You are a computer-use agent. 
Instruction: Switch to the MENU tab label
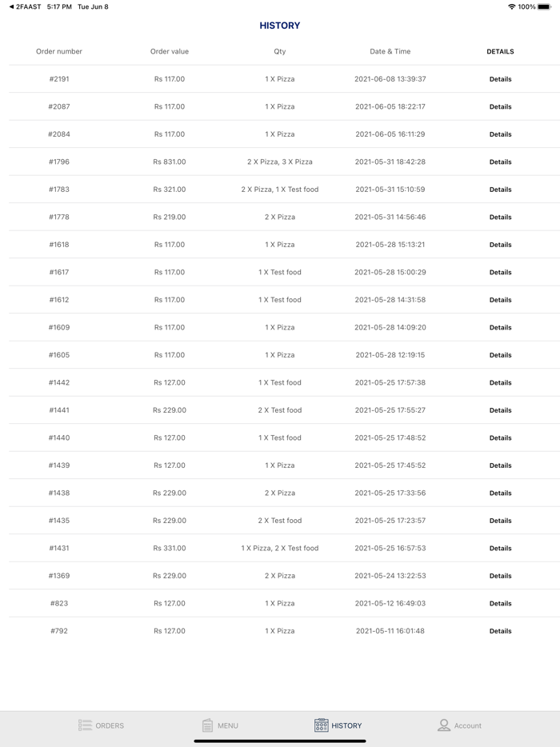point(228,726)
